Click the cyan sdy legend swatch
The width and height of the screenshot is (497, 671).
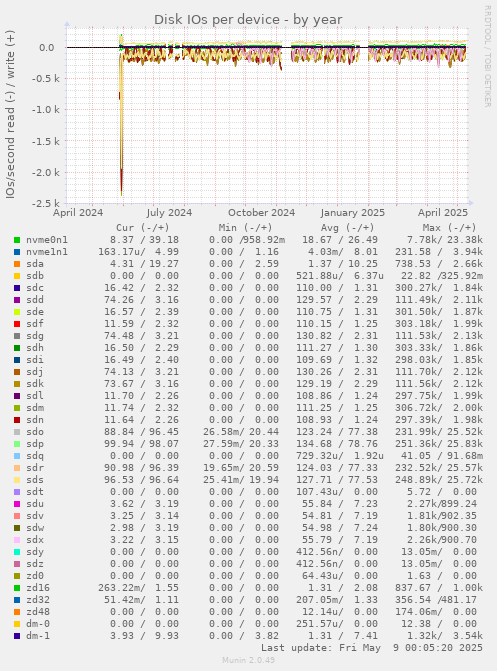[x=17, y=552]
